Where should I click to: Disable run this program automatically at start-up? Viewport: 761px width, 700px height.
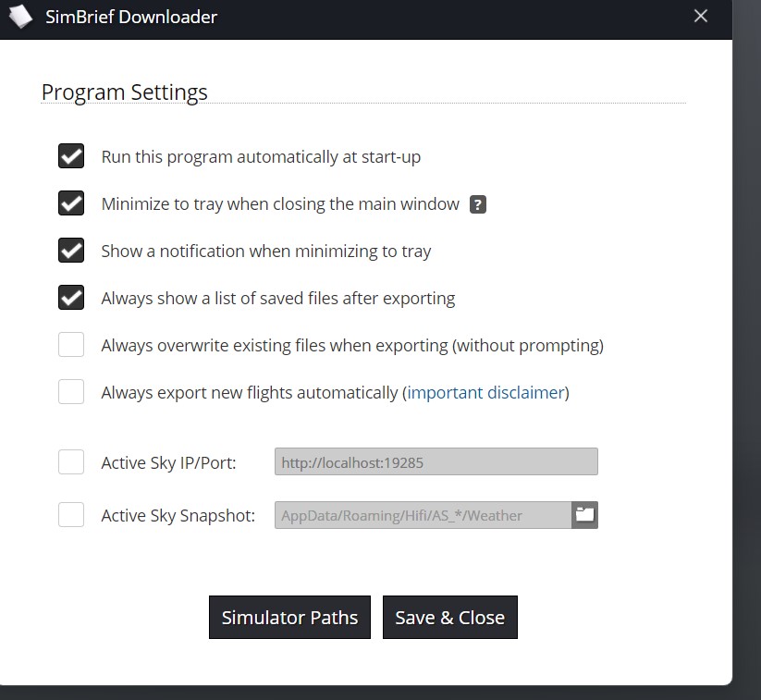(71, 156)
